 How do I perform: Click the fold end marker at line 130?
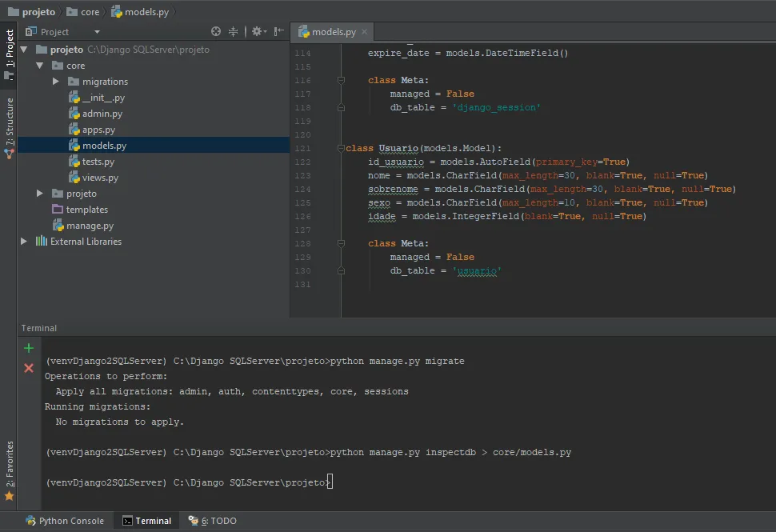pyautogui.click(x=341, y=270)
